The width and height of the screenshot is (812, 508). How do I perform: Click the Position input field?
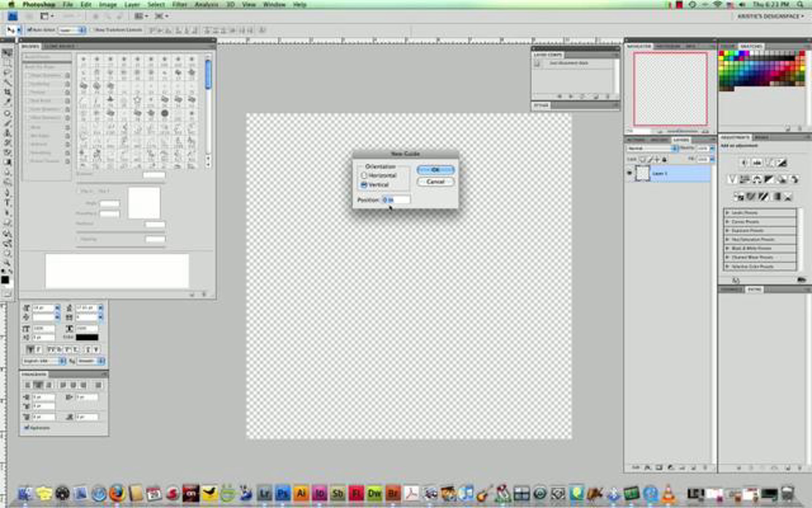[x=397, y=200]
